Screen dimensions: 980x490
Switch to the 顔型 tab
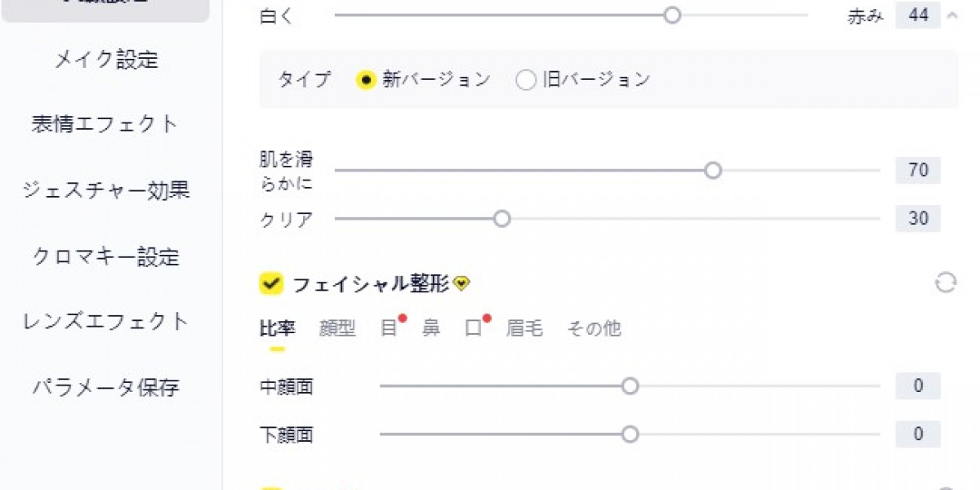click(337, 328)
